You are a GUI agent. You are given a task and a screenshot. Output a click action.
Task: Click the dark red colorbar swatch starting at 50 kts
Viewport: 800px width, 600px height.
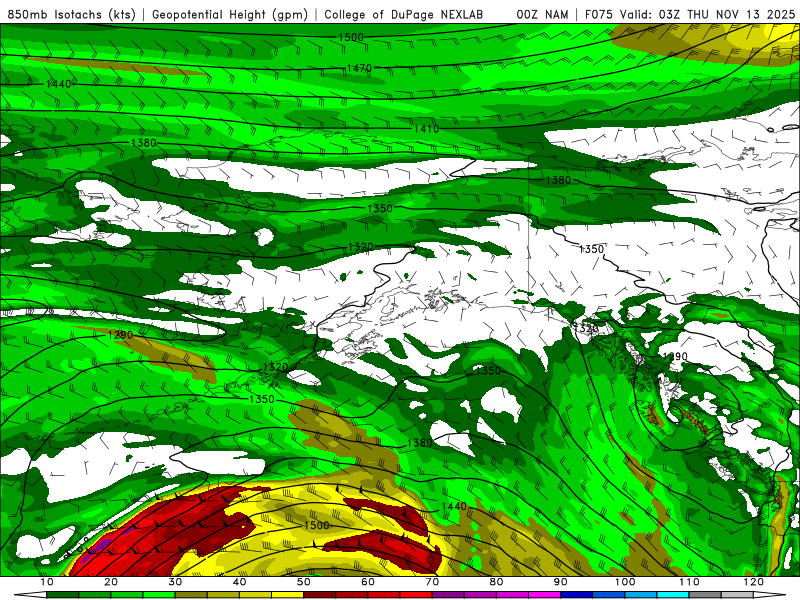pos(319,595)
